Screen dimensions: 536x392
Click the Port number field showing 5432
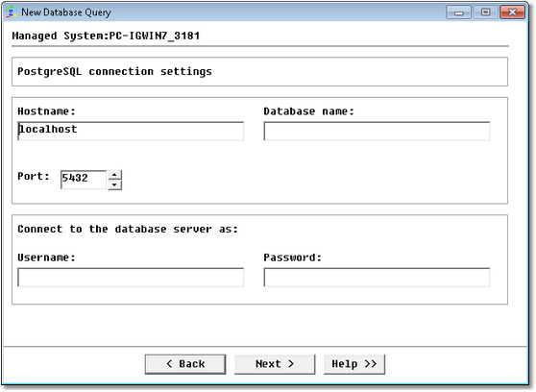pos(84,180)
